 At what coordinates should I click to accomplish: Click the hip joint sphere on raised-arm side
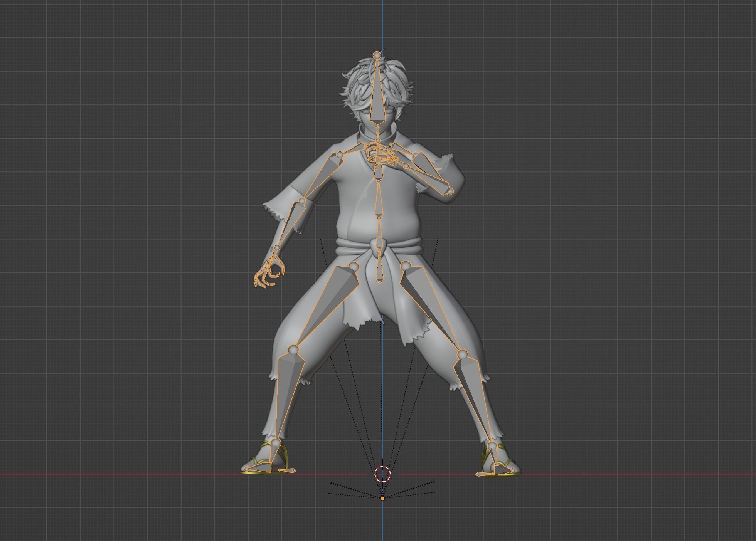pos(406,266)
